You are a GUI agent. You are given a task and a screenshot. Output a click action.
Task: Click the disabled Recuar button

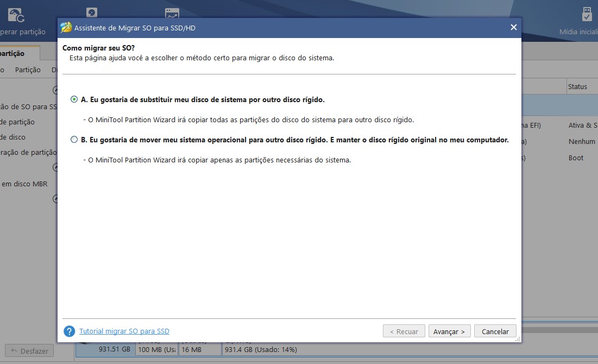tap(404, 331)
